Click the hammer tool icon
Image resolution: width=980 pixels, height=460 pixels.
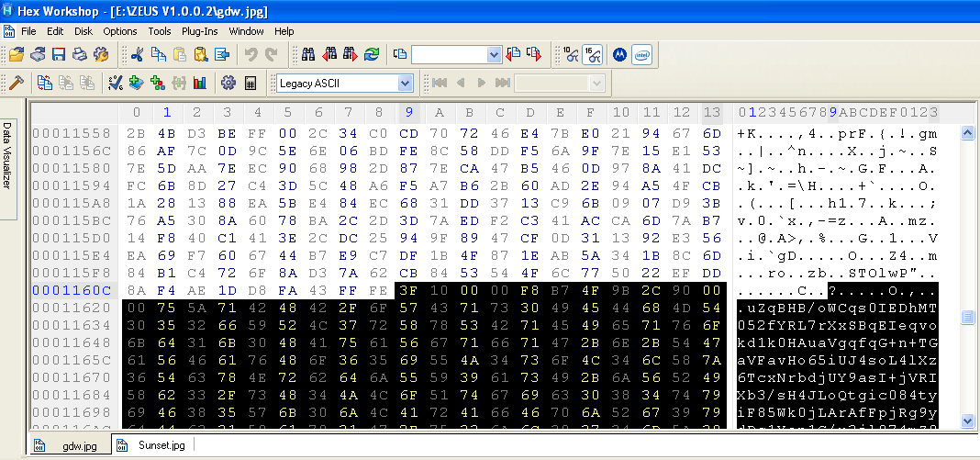(x=17, y=83)
